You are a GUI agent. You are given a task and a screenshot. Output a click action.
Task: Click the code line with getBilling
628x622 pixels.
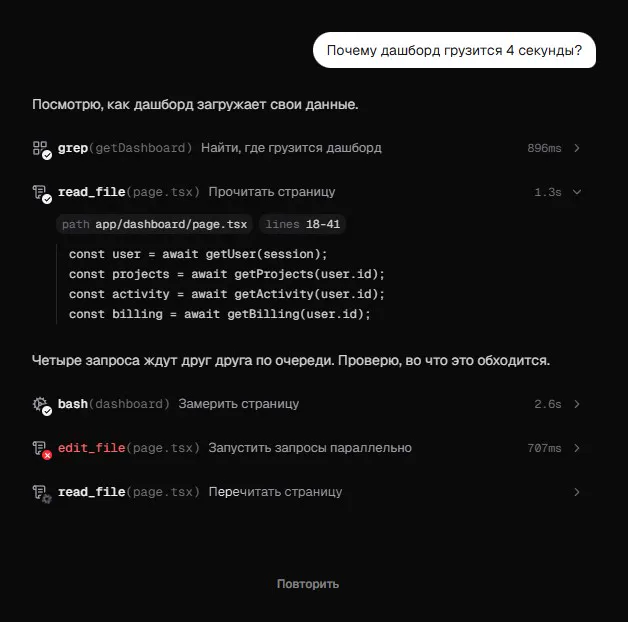tap(219, 314)
